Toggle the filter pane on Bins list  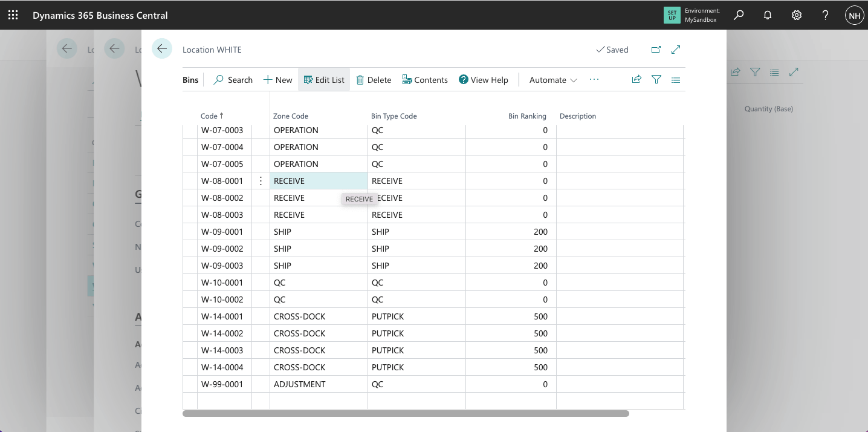click(x=656, y=79)
